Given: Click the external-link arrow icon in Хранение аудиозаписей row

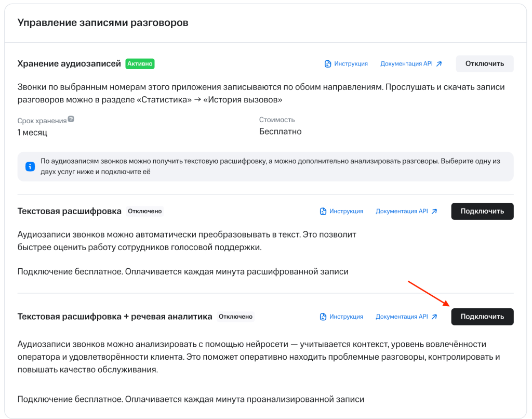Looking at the screenshot, I should (x=439, y=64).
